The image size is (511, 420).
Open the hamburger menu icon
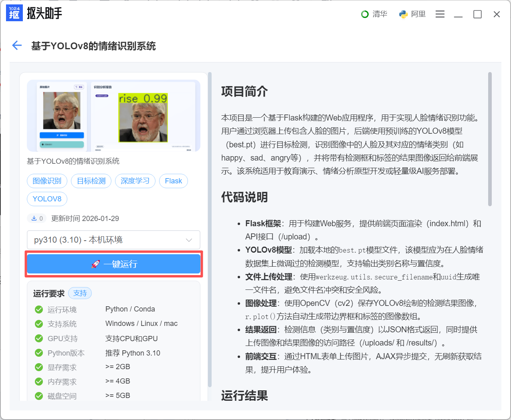point(440,14)
